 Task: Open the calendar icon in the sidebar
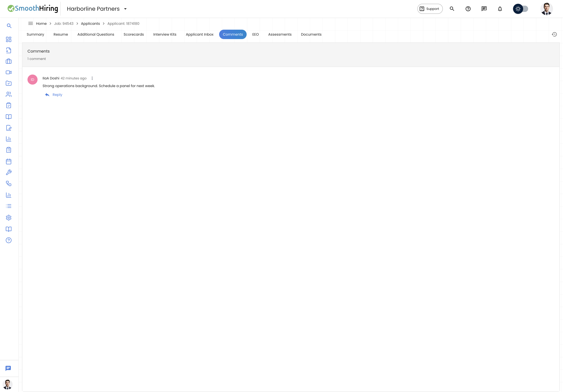(9, 161)
